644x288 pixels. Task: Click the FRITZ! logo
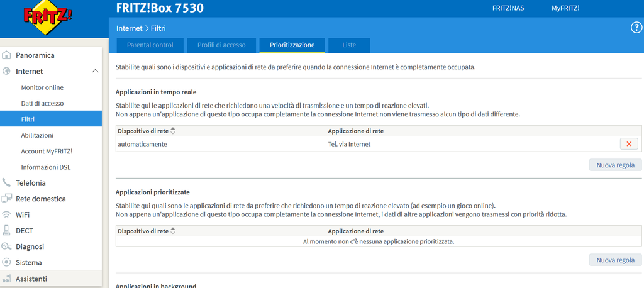(x=48, y=17)
